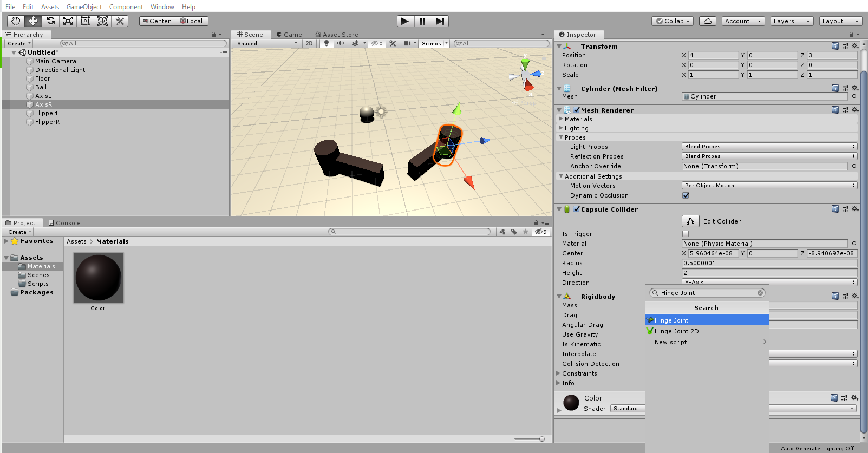Open the Gizmos dropdown

434,43
